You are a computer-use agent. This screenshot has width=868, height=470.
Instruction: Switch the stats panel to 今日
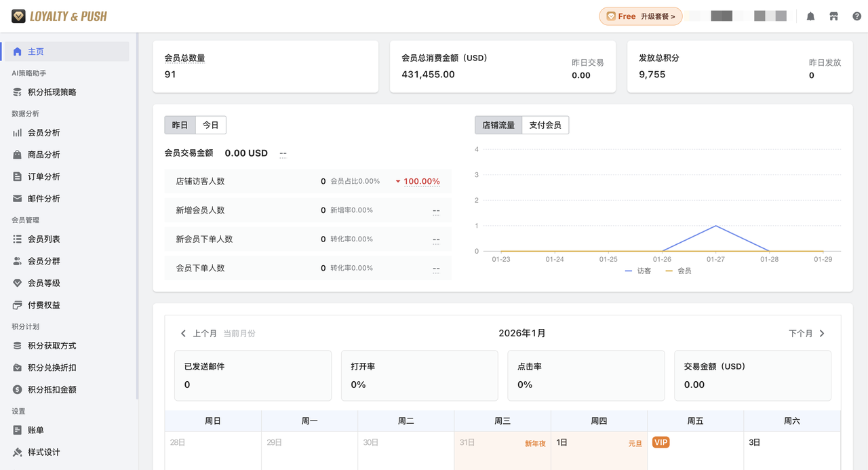pyautogui.click(x=210, y=125)
